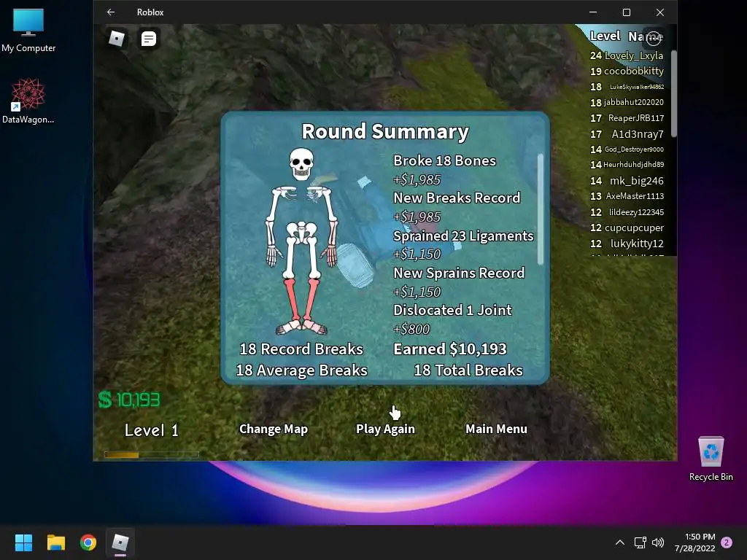This screenshot has height=560, width=747.
Task: Open My Computer desktop icon
Action: [28, 31]
